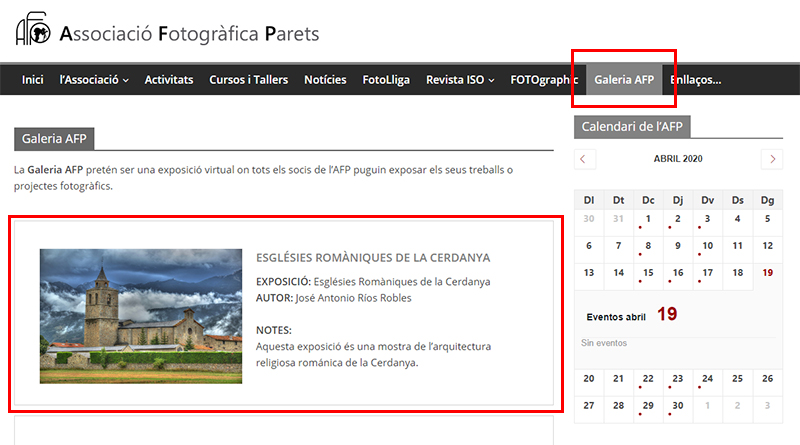Image resolution: width=800 pixels, height=445 pixels.
Task: Open the Notícies menu item
Action: point(325,80)
